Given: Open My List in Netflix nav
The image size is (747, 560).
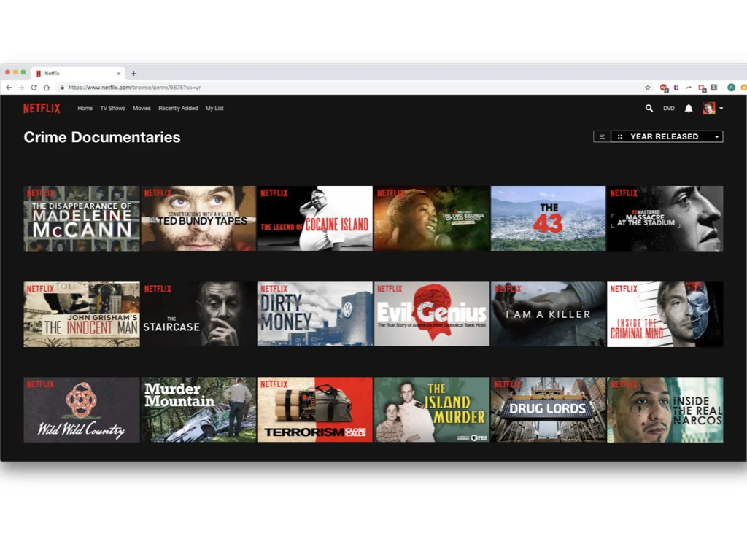Looking at the screenshot, I should tap(214, 109).
